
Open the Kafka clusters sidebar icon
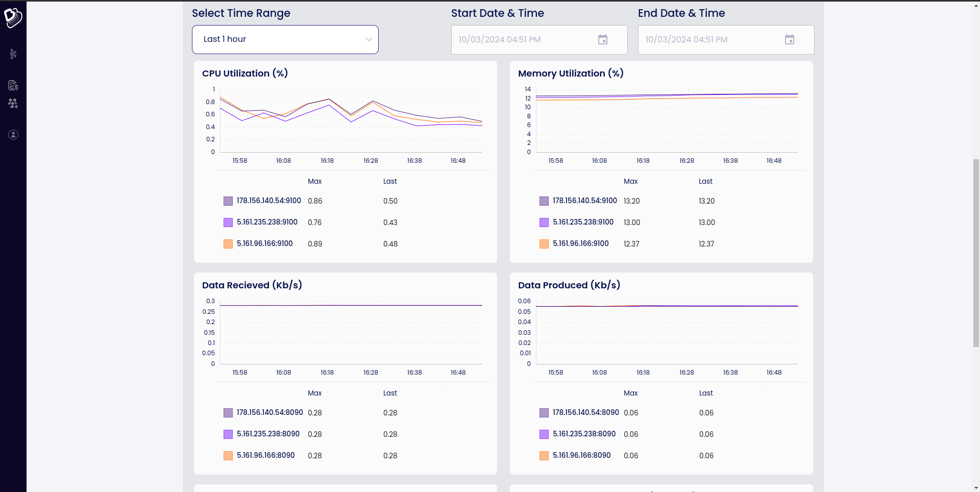13,54
